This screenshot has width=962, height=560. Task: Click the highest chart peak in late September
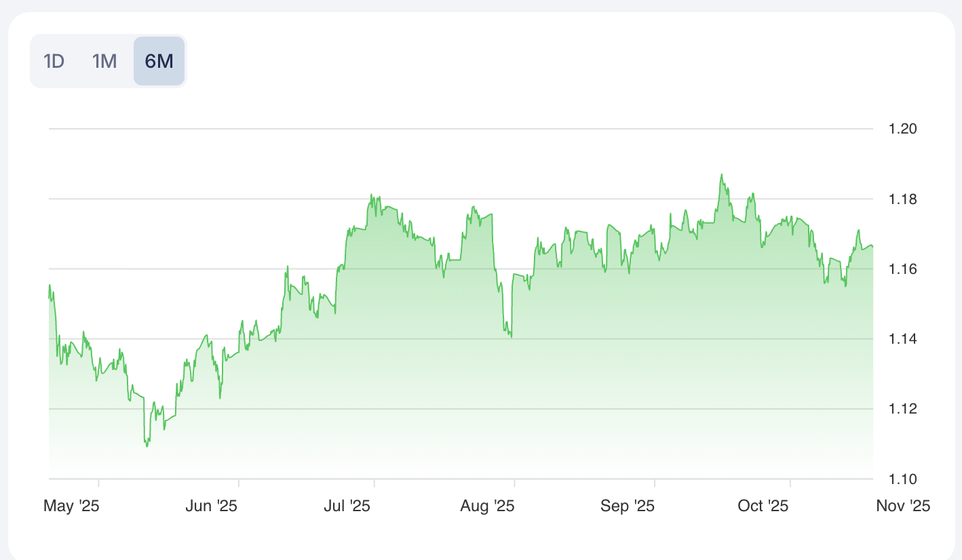[x=722, y=175]
